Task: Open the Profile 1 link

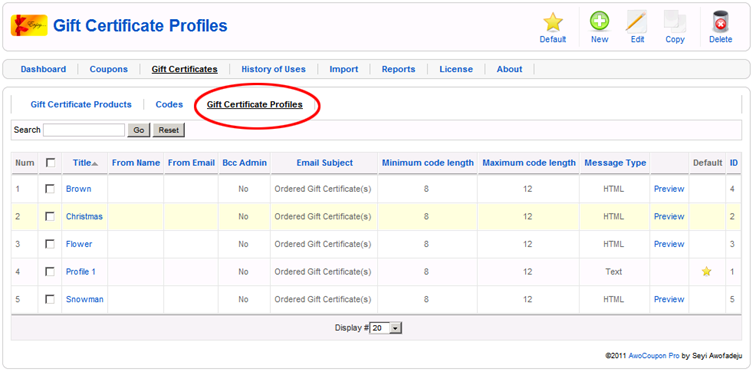Action: (x=81, y=271)
